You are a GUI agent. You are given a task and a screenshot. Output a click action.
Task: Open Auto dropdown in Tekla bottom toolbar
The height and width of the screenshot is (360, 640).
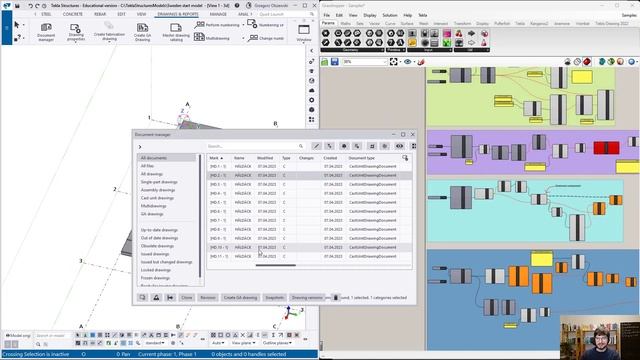[x=218, y=343]
